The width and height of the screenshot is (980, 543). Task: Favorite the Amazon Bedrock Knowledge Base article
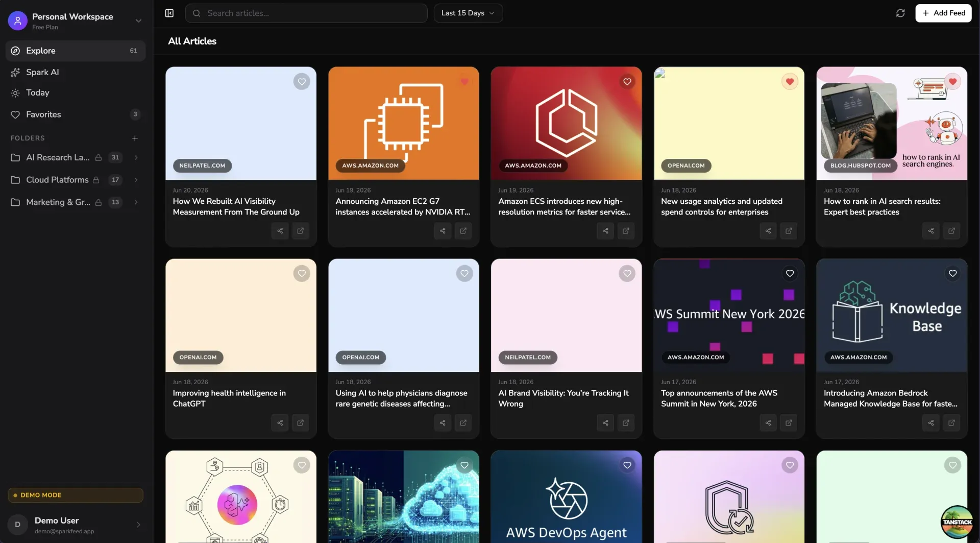pyautogui.click(x=952, y=274)
